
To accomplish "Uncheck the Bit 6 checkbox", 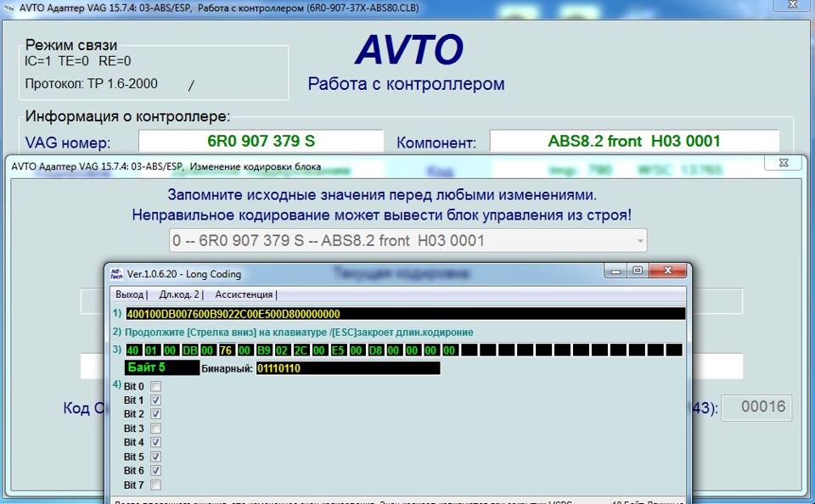I will [x=155, y=470].
